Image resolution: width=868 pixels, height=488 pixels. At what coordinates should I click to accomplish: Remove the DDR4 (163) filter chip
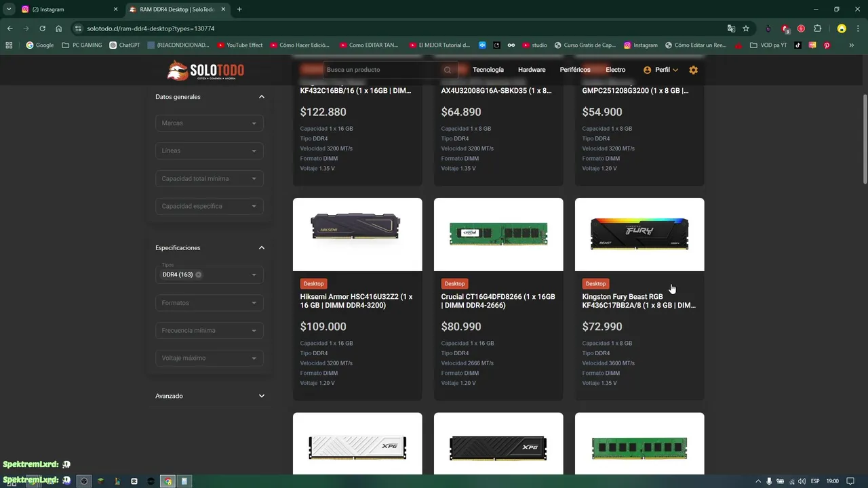(x=199, y=274)
